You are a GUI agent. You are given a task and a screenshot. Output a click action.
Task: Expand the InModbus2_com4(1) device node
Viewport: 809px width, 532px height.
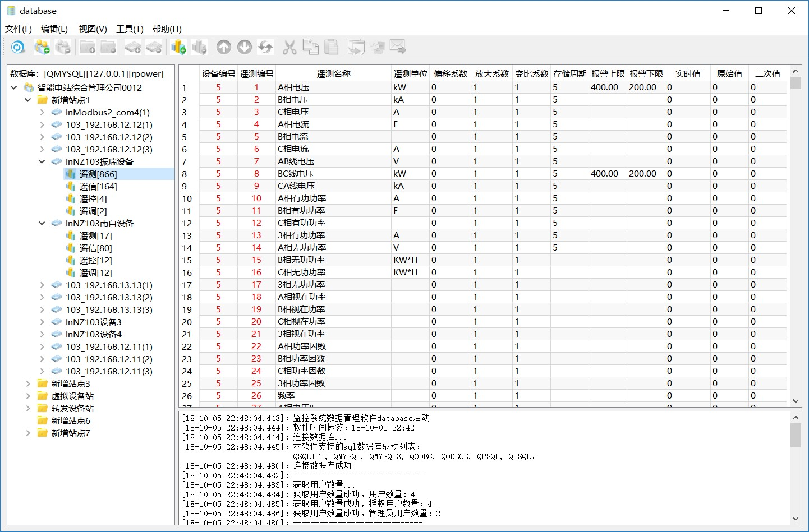(x=42, y=113)
